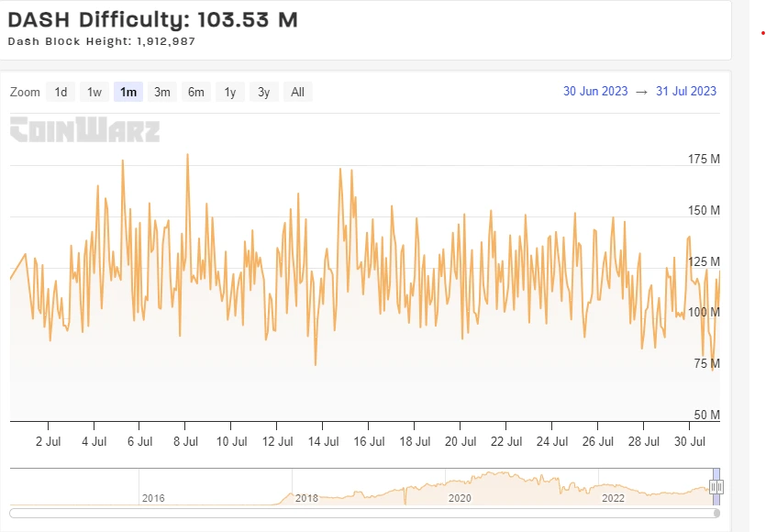Click the 30 Jul axis label
The height and width of the screenshot is (532, 766).
(689, 441)
